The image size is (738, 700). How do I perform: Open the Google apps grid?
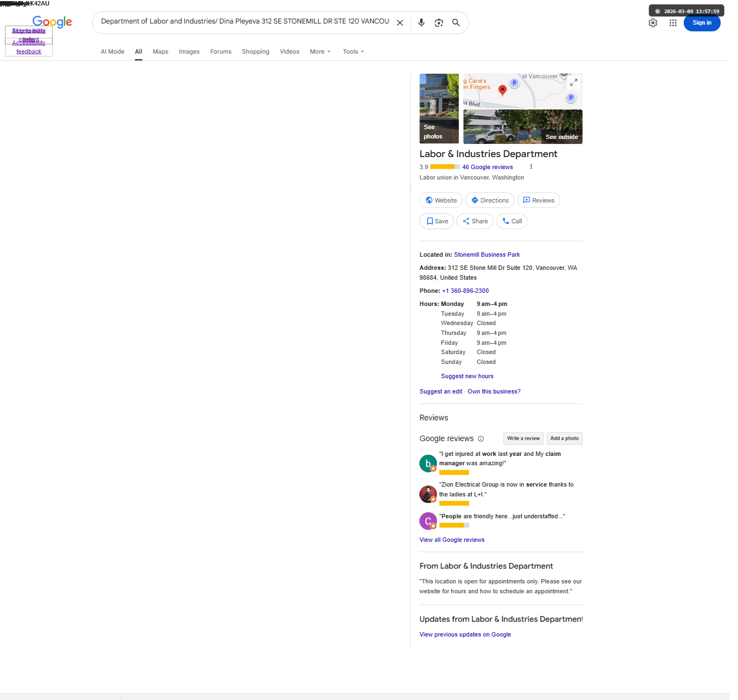point(673,23)
